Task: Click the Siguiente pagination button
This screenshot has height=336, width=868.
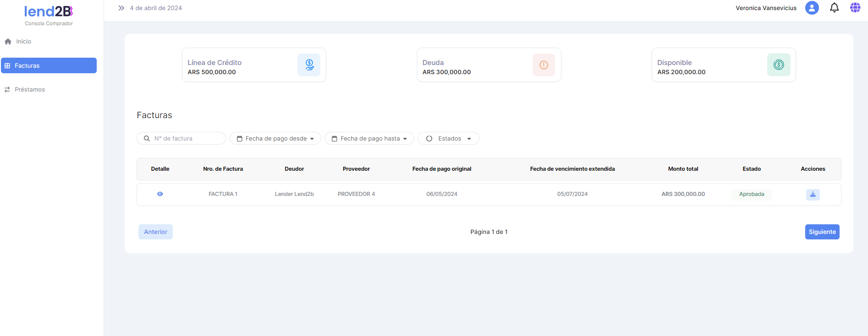Action: (822, 232)
